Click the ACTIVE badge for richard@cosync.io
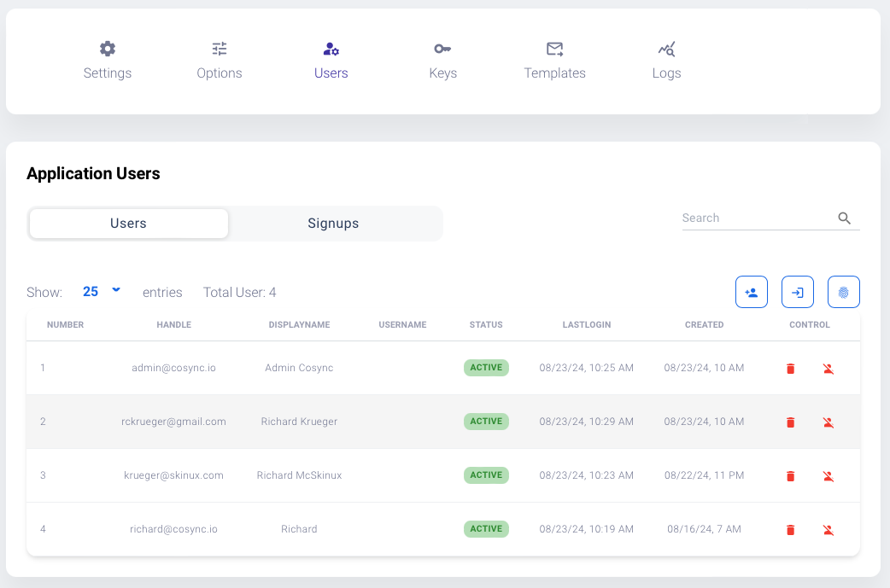 click(486, 529)
